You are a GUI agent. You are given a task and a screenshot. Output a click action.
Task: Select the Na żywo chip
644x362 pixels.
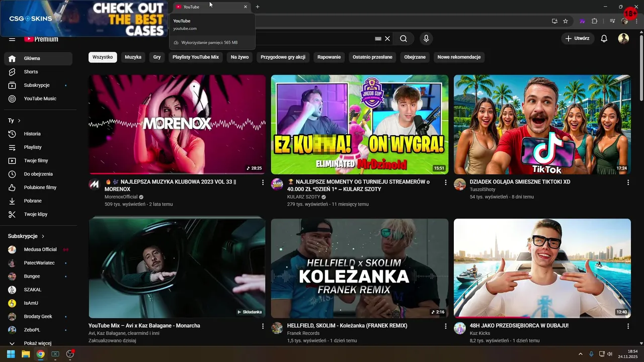click(240, 57)
